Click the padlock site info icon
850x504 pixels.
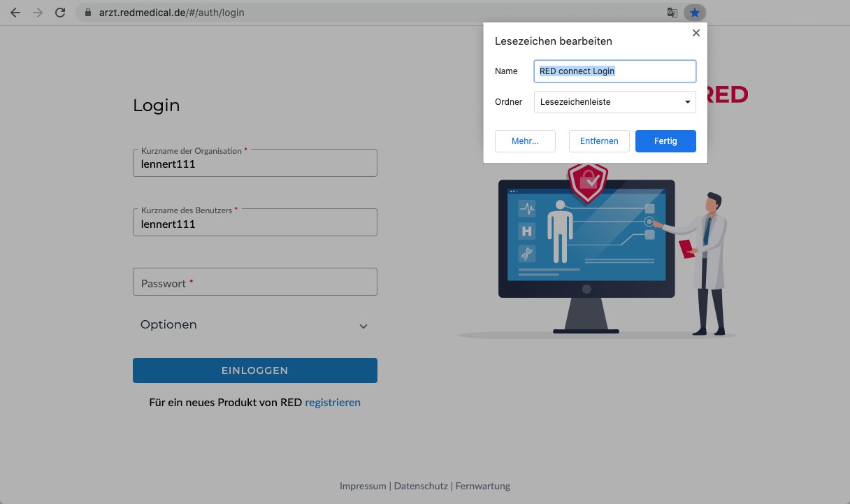(x=87, y=13)
